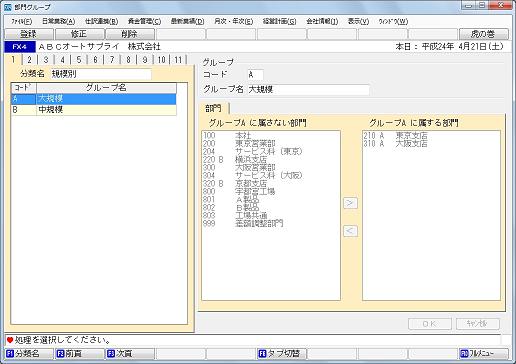Screen dimensions: 516x364
Task: Click the 登録 button
Action: click(x=29, y=34)
